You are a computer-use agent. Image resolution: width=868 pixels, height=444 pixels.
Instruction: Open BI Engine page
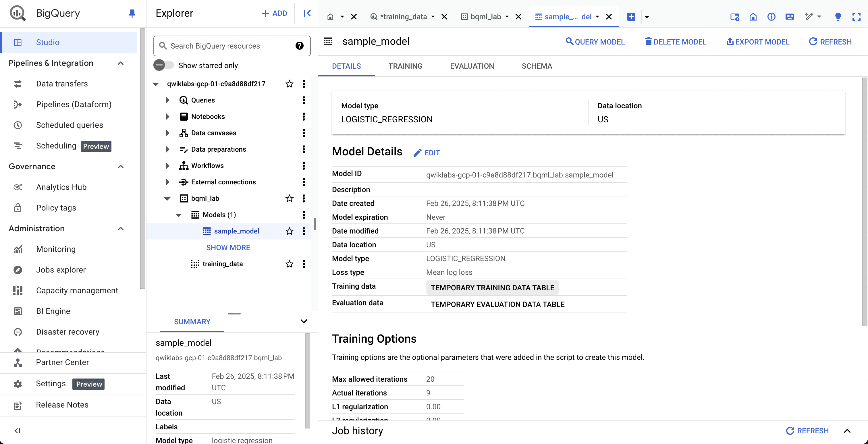coord(53,311)
